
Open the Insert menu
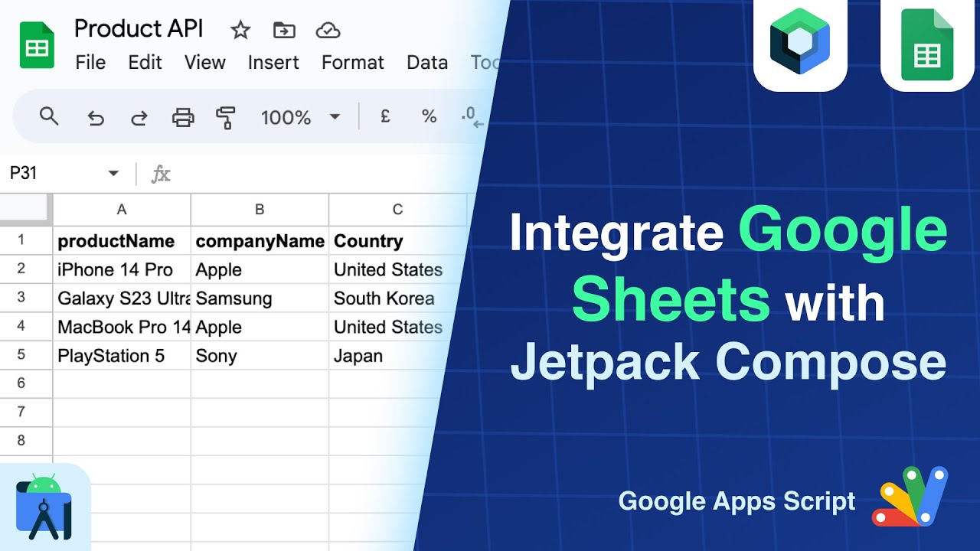tap(273, 63)
